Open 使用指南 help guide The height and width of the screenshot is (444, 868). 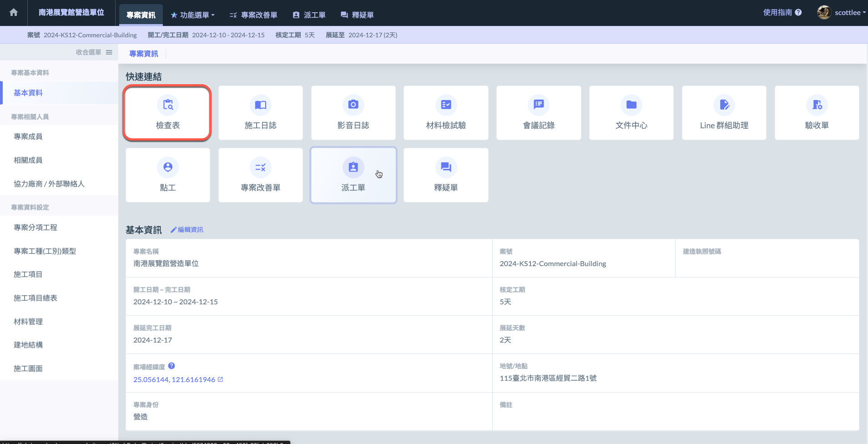coord(782,13)
